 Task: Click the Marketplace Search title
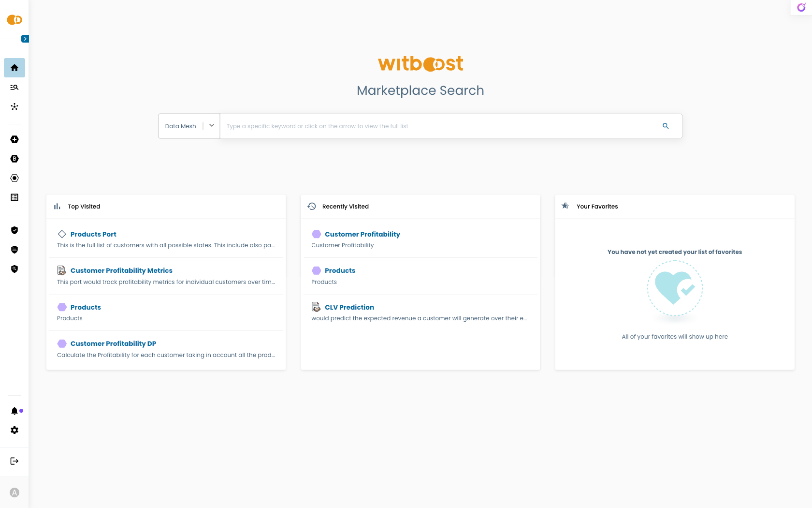tap(420, 90)
